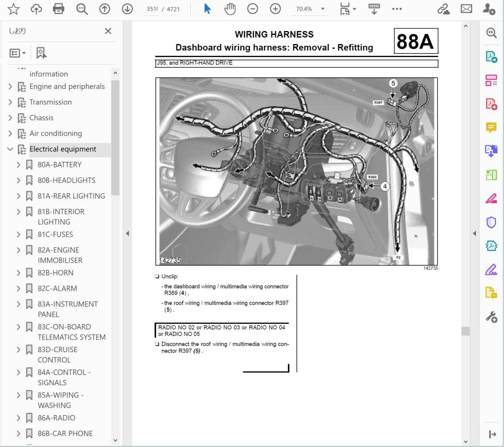Activate the selection arrow tool
The width and height of the screenshot is (504, 447).
point(207,9)
